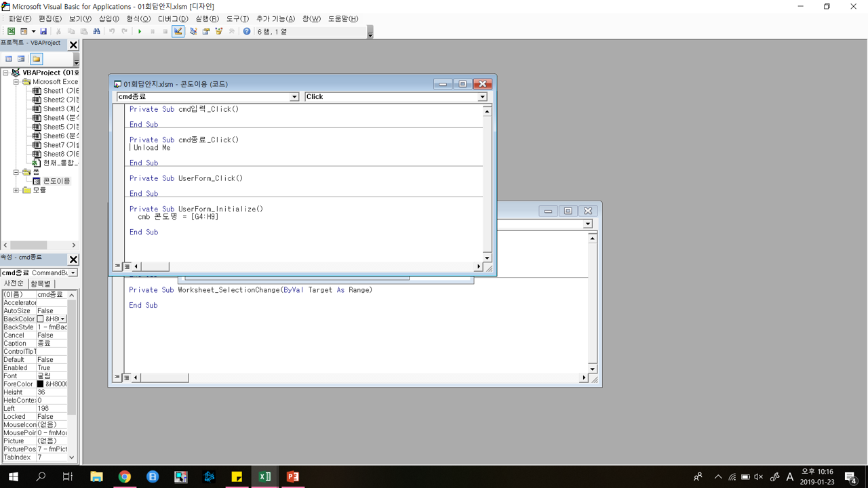The image size is (868, 488).
Task: Run the macro with the green play icon
Action: click(140, 31)
